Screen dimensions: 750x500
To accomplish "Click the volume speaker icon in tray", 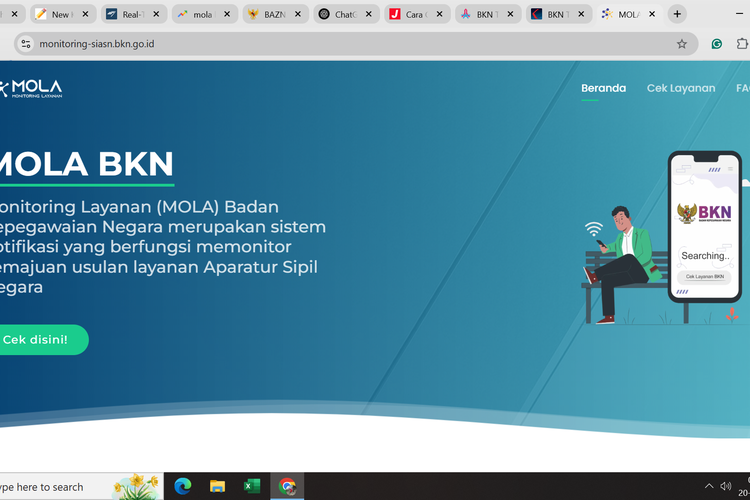I will [727, 486].
